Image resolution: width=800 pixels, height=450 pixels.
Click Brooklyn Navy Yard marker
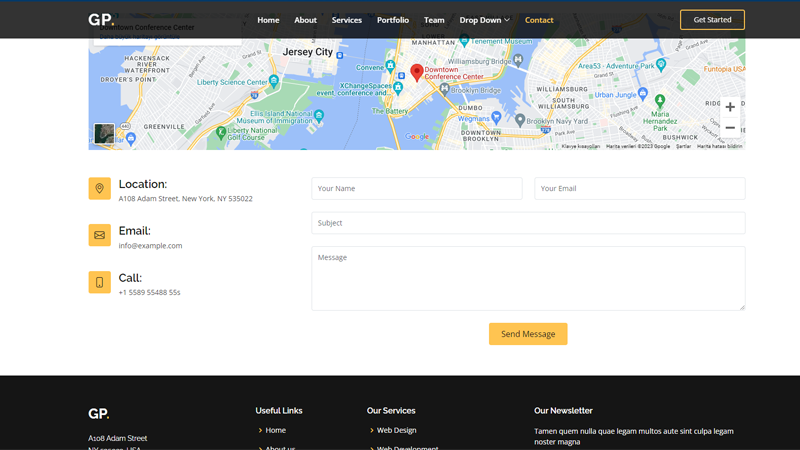[x=519, y=120]
